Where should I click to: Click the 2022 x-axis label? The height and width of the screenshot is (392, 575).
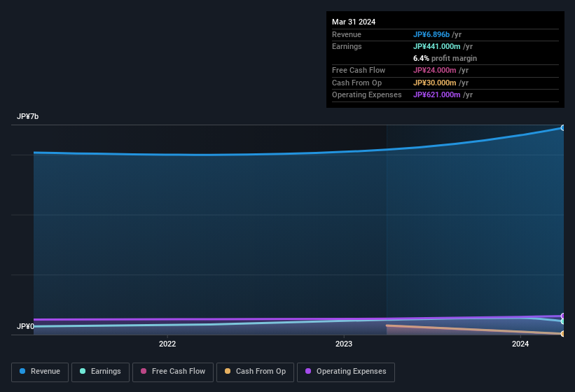pyautogui.click(x=167, y=344)
